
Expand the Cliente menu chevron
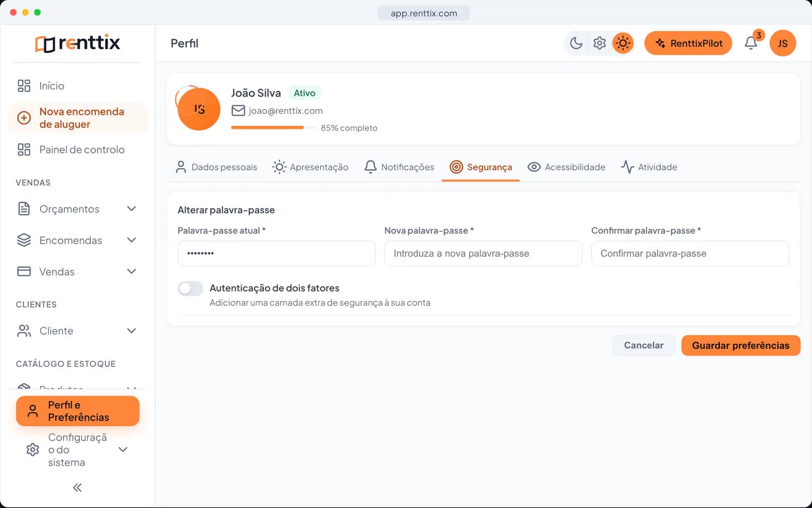[131, 331]
